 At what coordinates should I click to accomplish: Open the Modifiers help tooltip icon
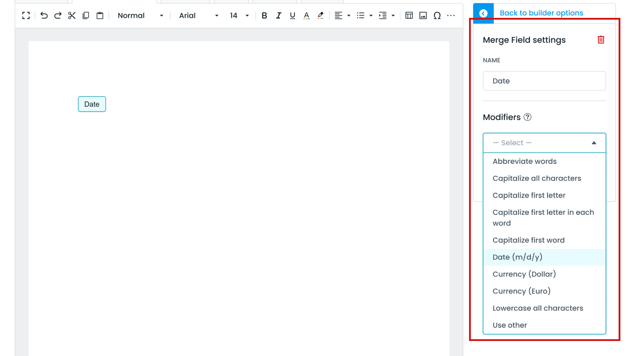528,117
